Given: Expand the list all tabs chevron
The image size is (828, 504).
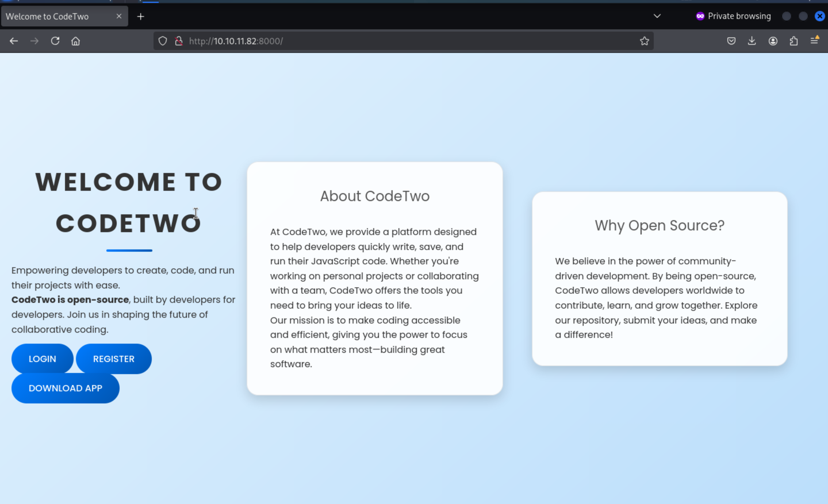Looking at the screenshot, I should (657, 16).
